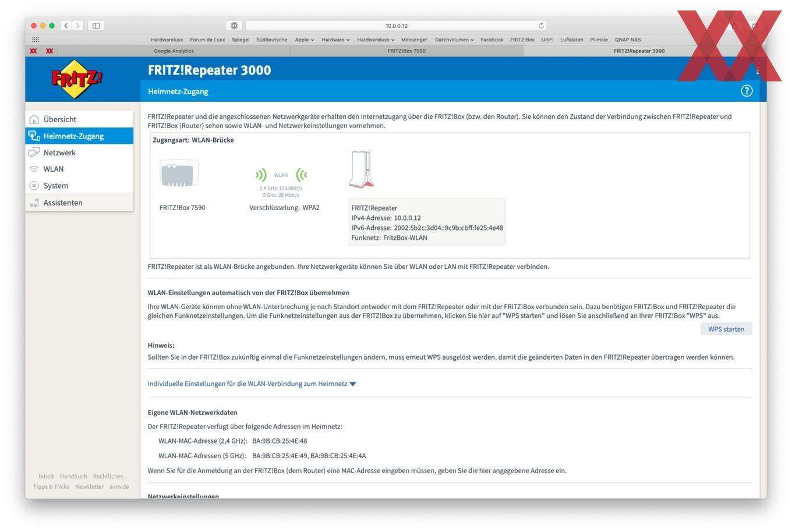Click the privacy shield icon beside address bar

point(234,26)
